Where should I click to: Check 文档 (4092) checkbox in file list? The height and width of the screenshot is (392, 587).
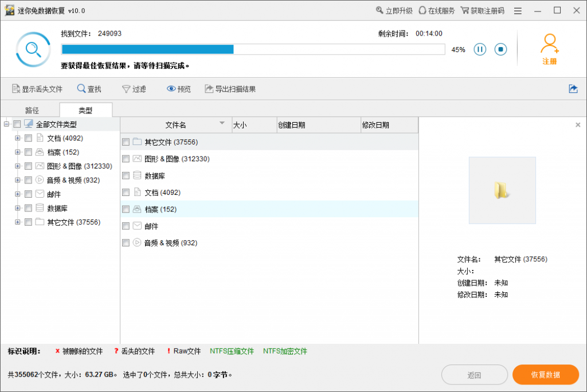[x=126, y=193]
